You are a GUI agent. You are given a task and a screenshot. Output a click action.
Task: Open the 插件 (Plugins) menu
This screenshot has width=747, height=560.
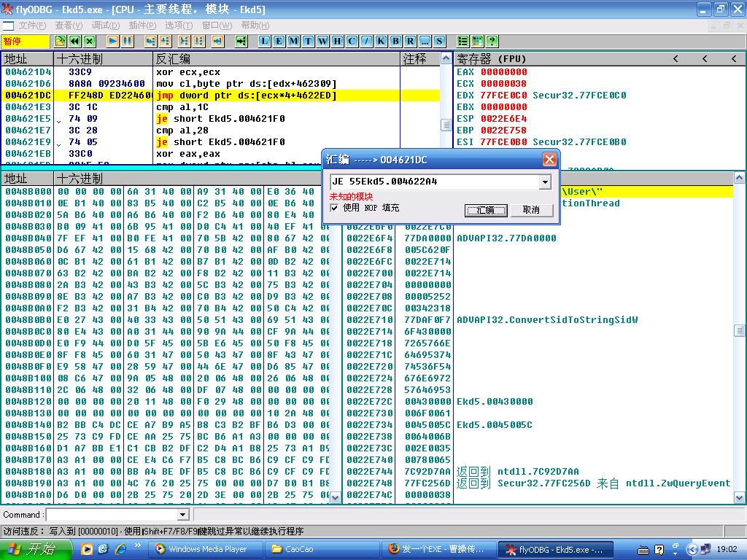point(142,25)
